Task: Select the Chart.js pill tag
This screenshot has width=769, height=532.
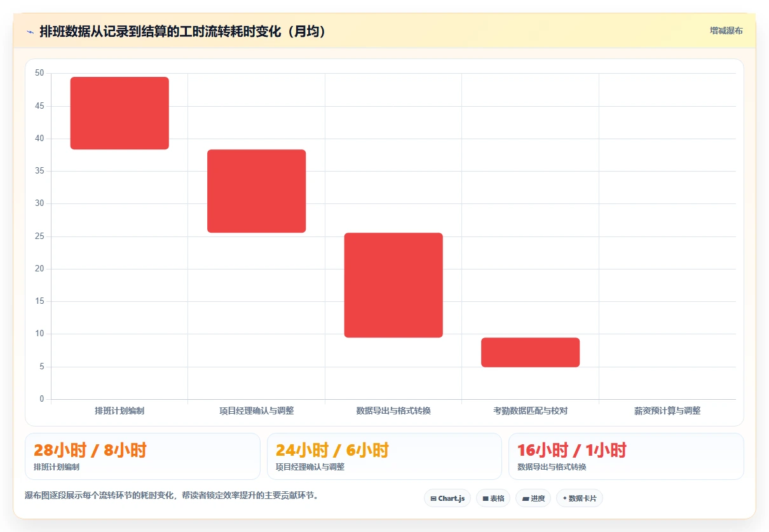Action: pos(447,498)
